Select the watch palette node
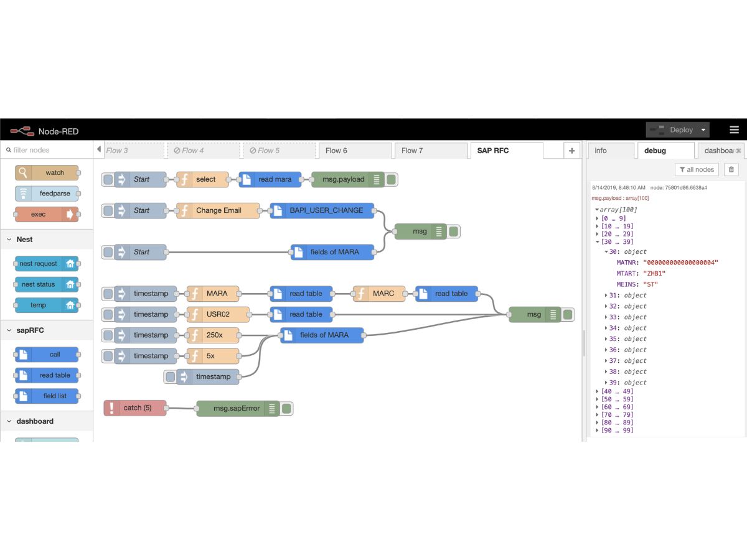 [x=47, y=172]
